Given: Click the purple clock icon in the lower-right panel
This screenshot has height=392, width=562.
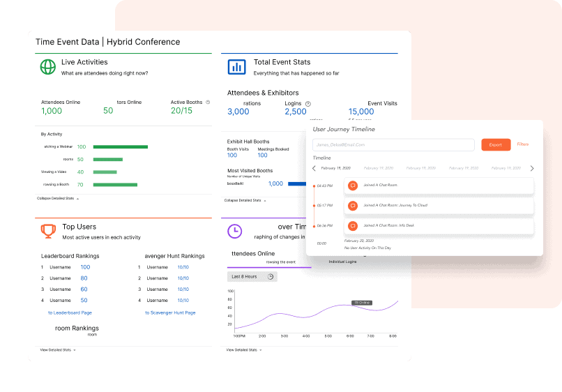Looking at the screenshot, I should [235, 230].
